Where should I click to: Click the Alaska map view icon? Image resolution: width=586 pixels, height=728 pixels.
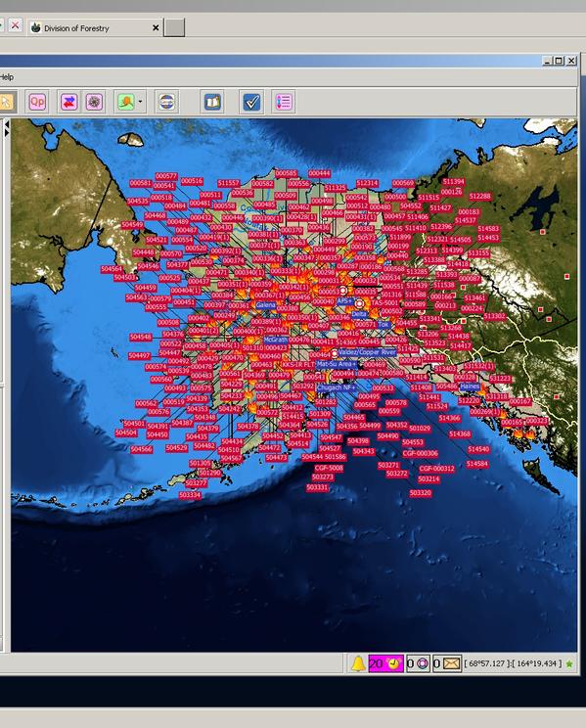126,102
